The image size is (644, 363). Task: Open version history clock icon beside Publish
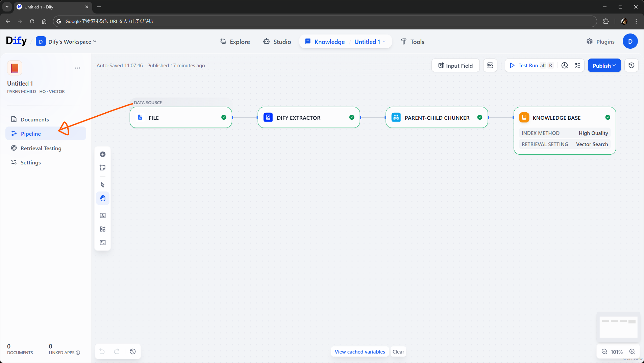click(x=631, y=66)
